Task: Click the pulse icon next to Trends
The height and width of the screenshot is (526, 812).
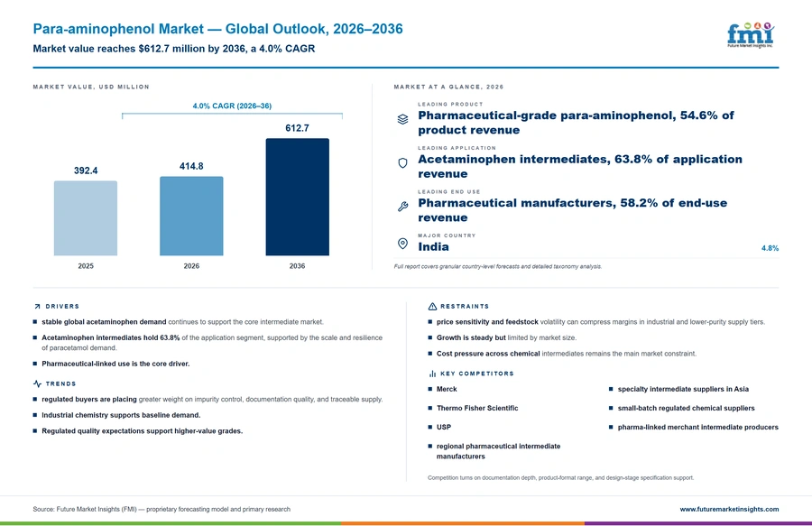Action: click(x=37, y=383)
